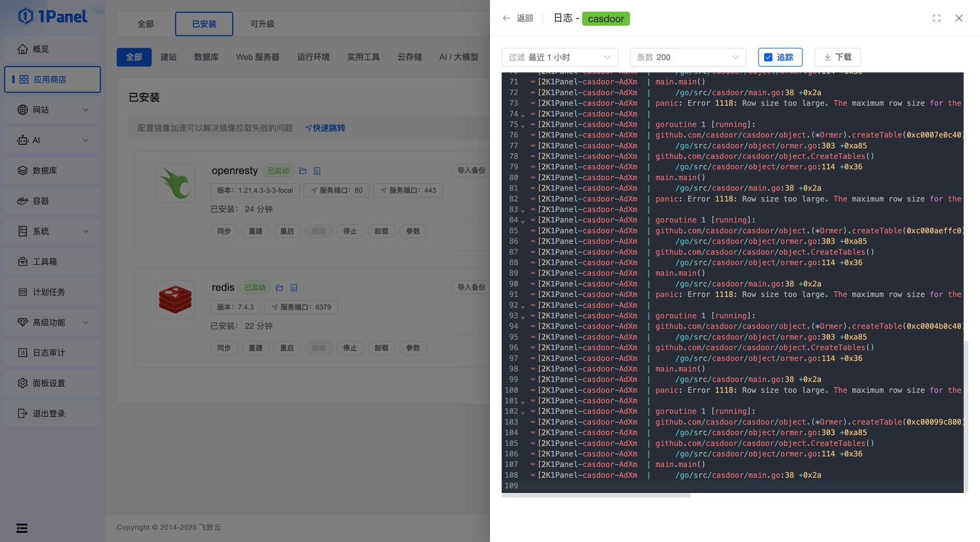Click the 网站 globe icon

[22, 110]
